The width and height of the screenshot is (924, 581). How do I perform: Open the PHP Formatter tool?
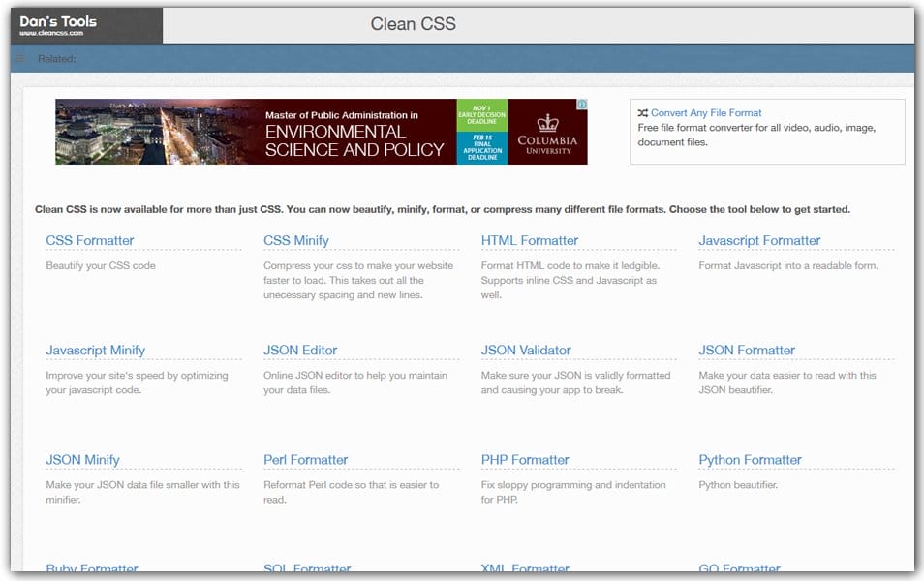pyautogui.click(x=526, y=459)
